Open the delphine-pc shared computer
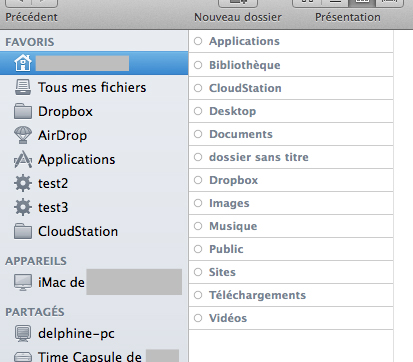Image resolution: width=413 pixels, height=362 pixels. [64, 333]
